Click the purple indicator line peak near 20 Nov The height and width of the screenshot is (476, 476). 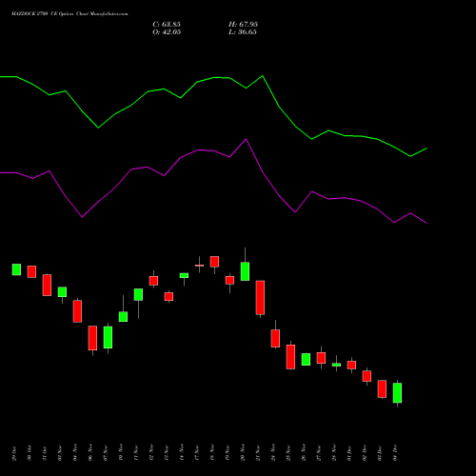pos(246,139)
